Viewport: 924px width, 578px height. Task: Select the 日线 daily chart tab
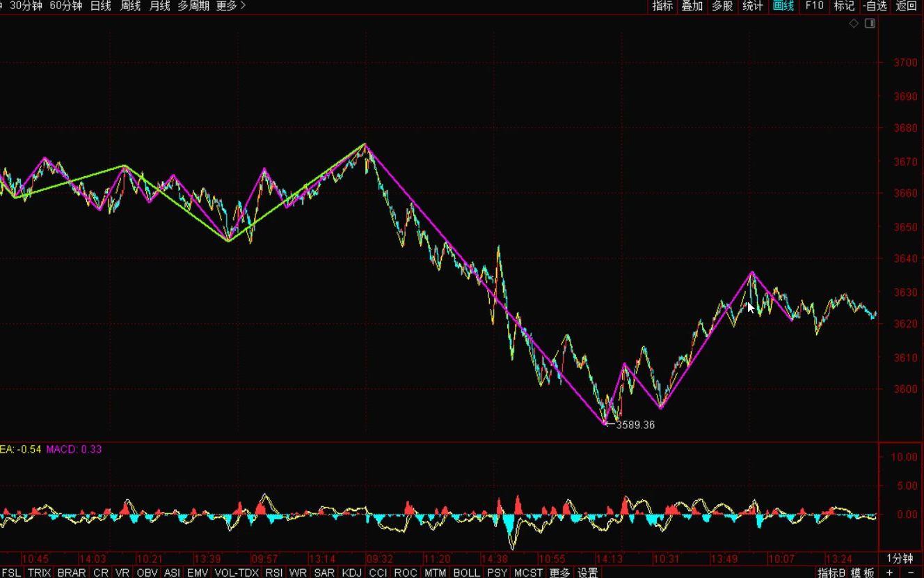[101, 6]
